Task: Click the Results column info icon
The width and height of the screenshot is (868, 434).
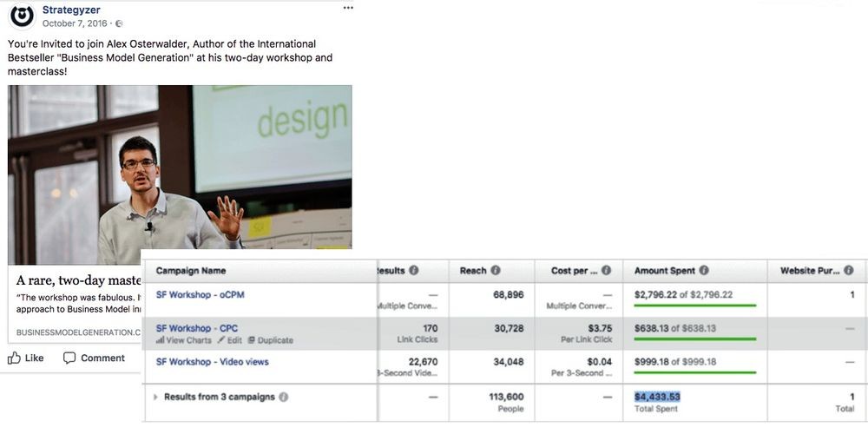Action: pos(414,271)
